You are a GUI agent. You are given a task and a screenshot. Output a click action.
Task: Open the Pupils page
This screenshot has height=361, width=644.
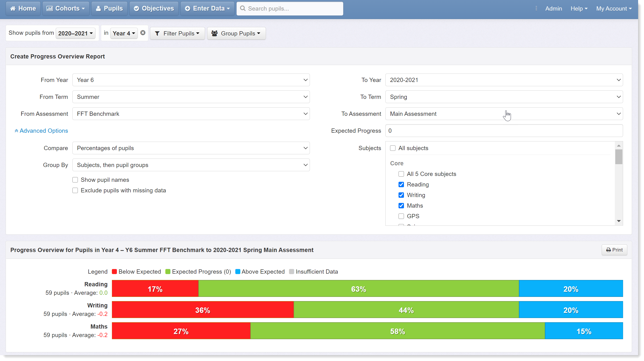109,8
